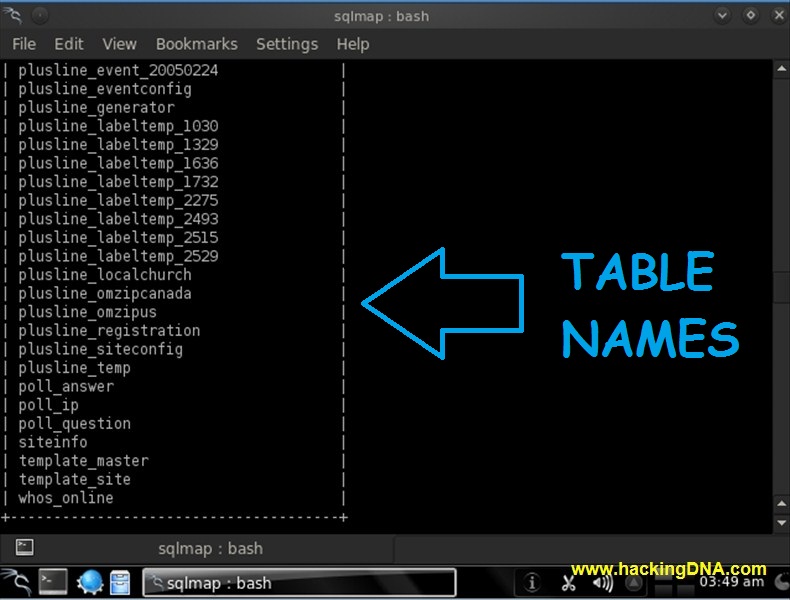
Task: Click table name plusline_event_20050224
Action: click(118, 71)
